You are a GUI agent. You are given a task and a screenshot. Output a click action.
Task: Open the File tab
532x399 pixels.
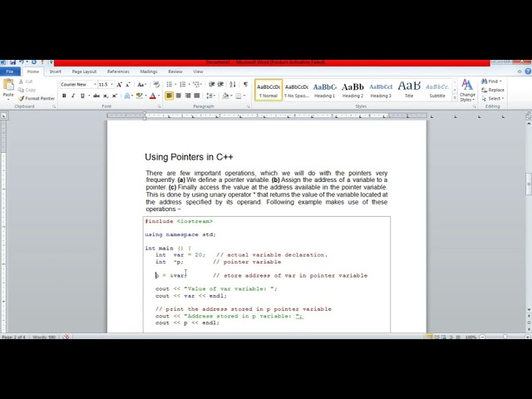click(x=10, y=71)
